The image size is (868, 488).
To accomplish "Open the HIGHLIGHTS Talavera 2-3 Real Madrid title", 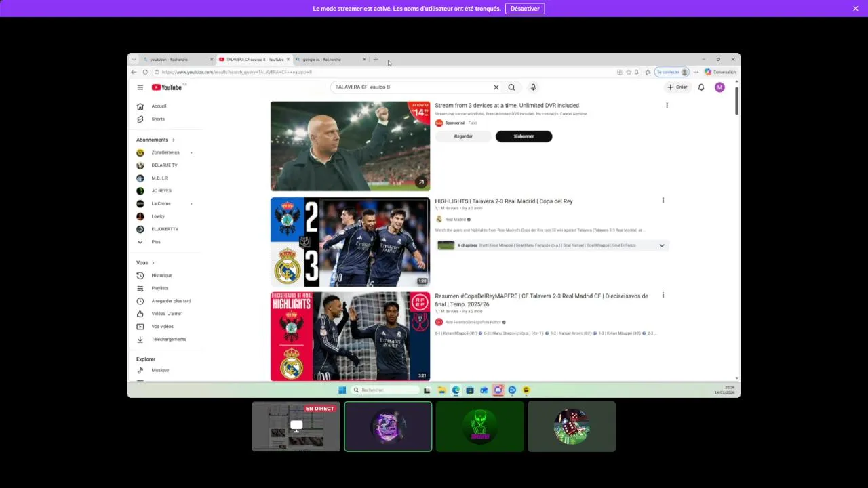I will [504, 201].
